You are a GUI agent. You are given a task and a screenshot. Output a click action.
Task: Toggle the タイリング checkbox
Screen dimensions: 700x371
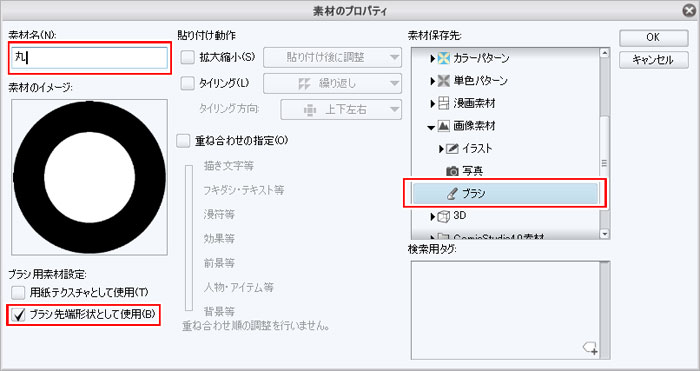tap(188, 83)
